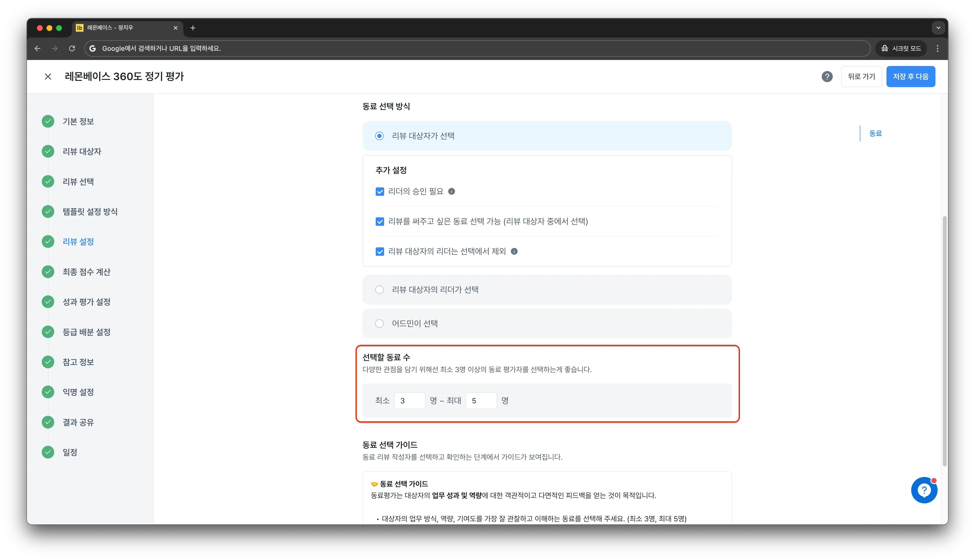Navigate to 익명 설정 step
This screenshot has width=975, height=560.
[x=78, y=392]
